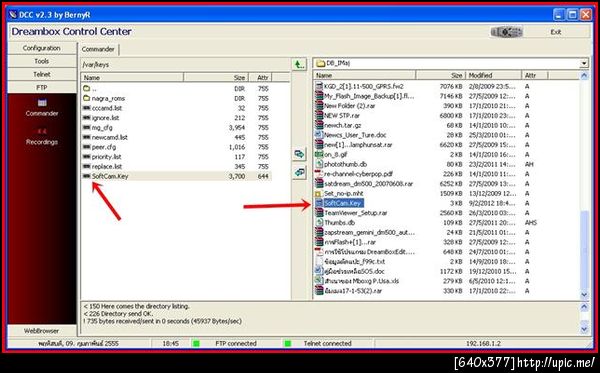The image size is (600, 373).
Task: Open the WebBrowser section
Action: click(42, 331)
